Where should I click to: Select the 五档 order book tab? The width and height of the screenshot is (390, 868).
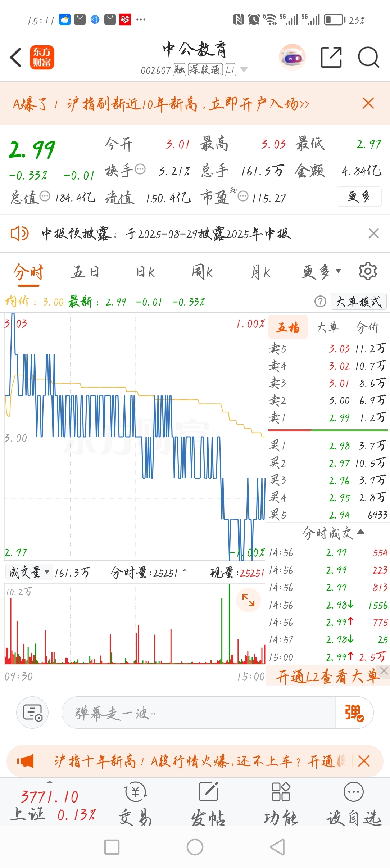pyautogui.click(x=288, y=327)
